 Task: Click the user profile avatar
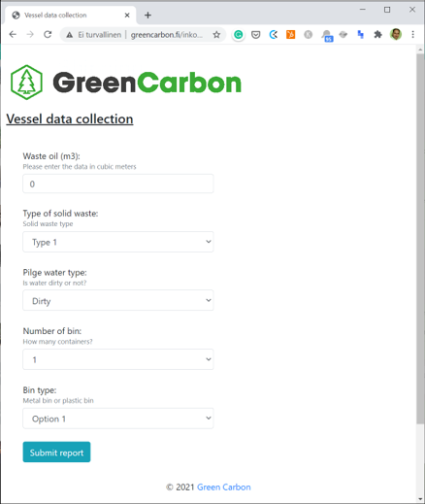[396, 34]
